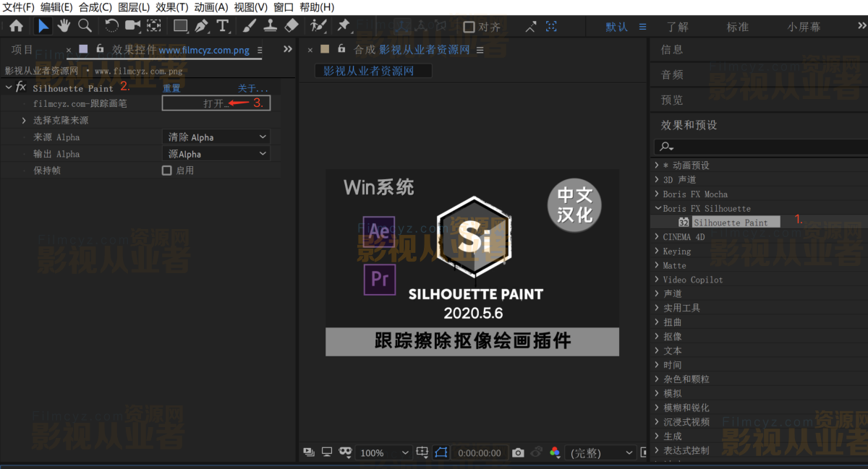Click the primary viewer monitor icon
Screen dimensions: 868x469
(x=327, y=452)
